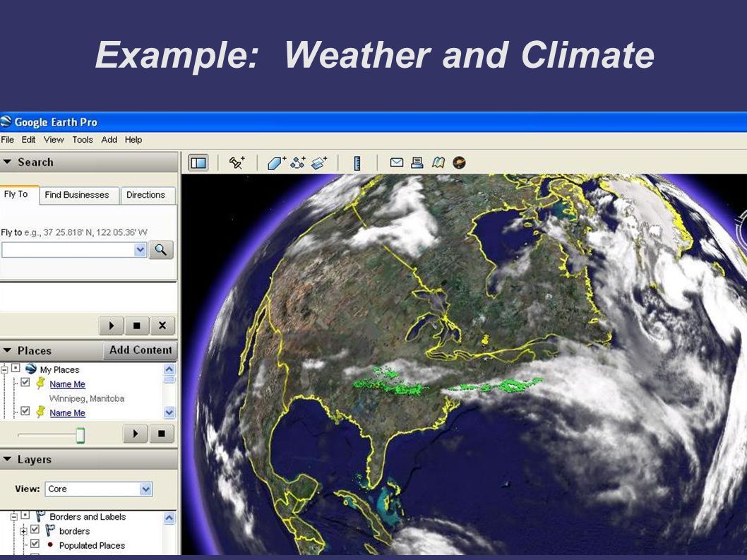
Task: Click the flag icon beside borders
Action: [x=50, y=530]
